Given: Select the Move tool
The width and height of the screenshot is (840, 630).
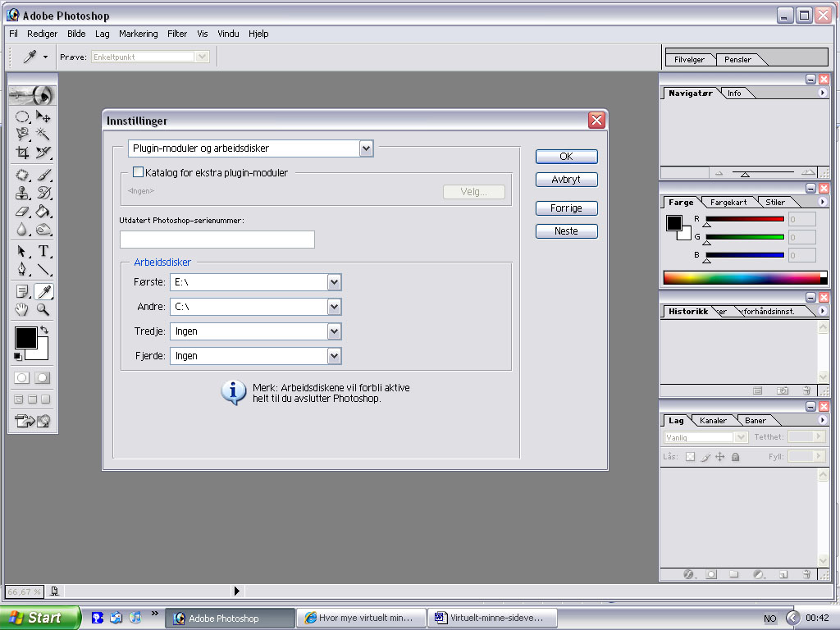Looking at the screenshot, I should click(43, 116).
